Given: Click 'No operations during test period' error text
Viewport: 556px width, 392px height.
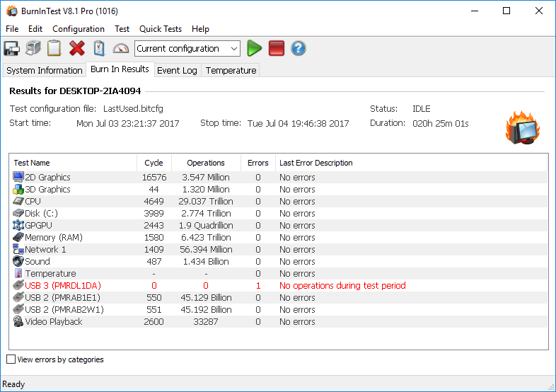Looking at the screenshot, I should 342,286.
